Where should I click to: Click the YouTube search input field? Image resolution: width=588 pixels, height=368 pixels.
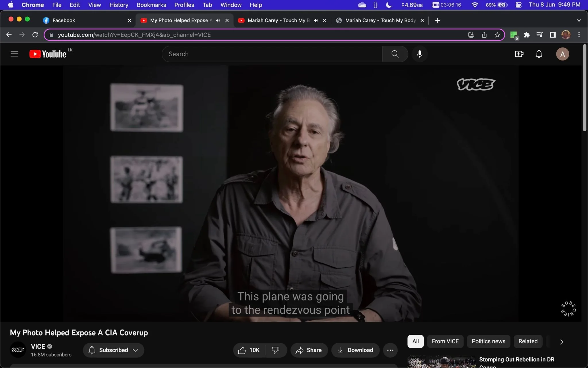point(272,54)
